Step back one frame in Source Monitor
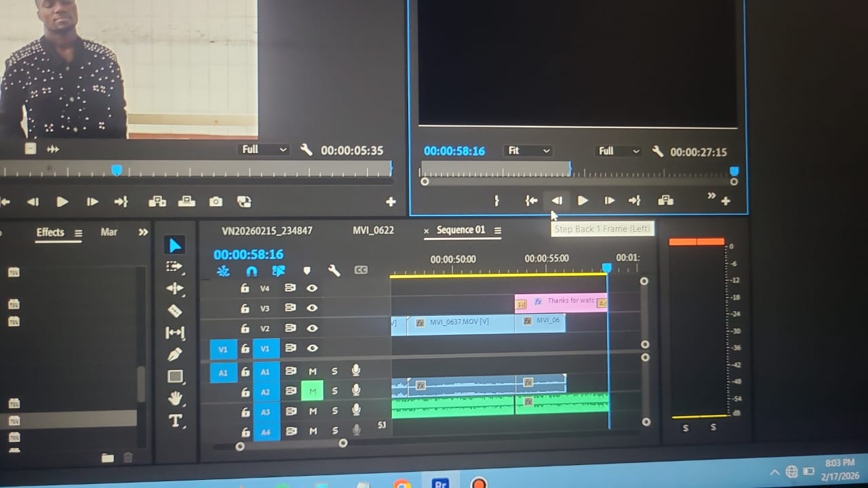This screenshot has width=868, height=488. (x=33, y=201)
